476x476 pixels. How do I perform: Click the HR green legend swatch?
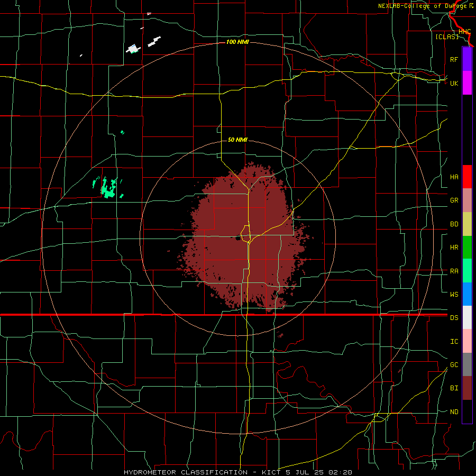point(467,248)
